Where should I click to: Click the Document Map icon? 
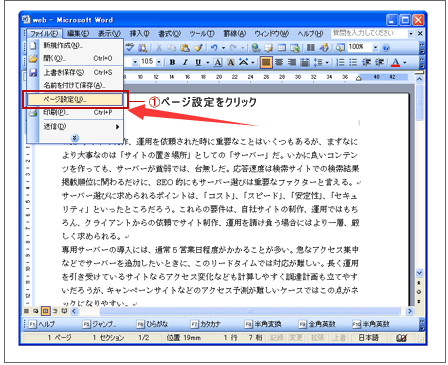pyautogui.click(x=340, y=48)
